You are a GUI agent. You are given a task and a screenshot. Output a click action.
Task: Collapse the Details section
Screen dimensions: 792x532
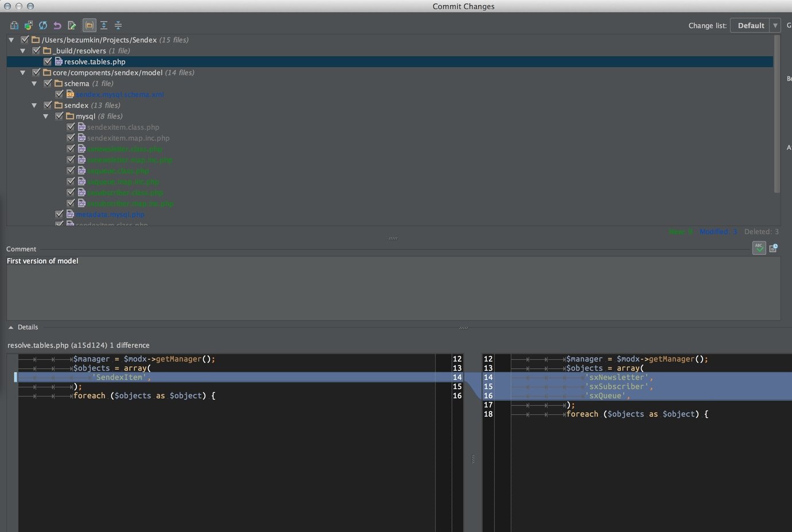(x=11, y=327)
